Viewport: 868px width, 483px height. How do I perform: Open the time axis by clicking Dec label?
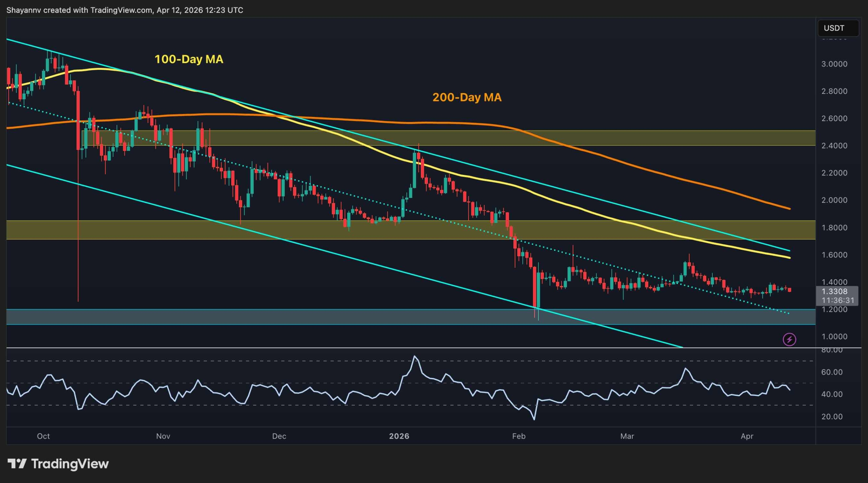tap(279, 437)
